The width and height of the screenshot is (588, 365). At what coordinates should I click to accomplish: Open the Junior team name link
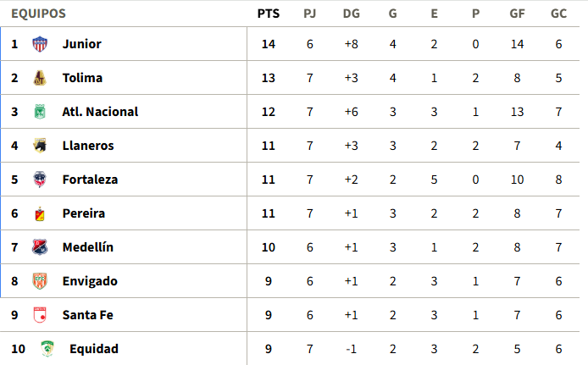[81, 44]
